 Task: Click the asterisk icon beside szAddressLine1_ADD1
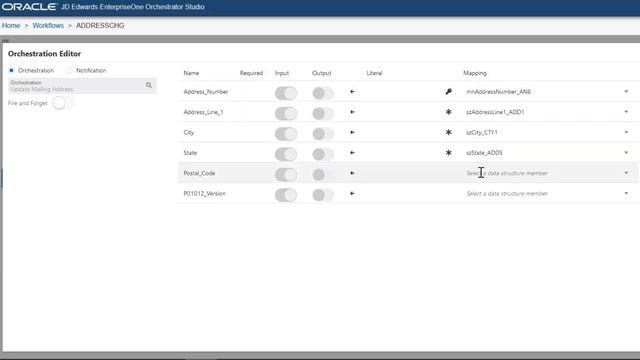pos(449,112)
